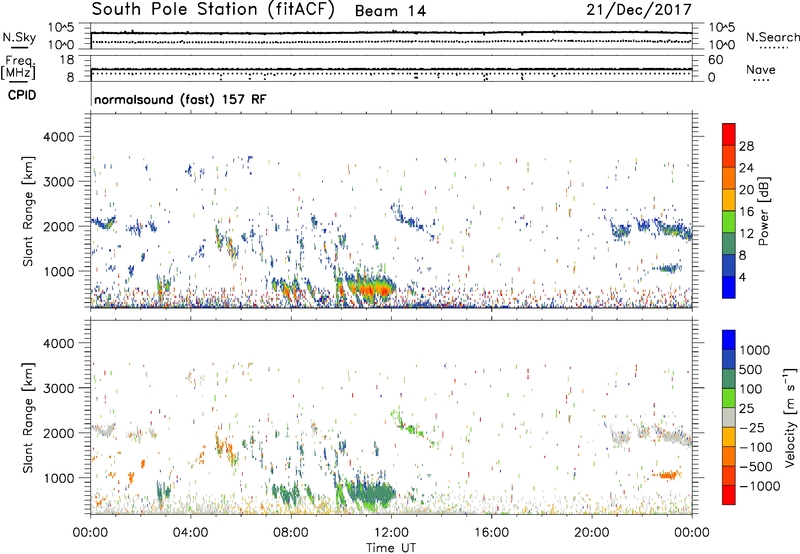Click the "100" tick on Velocity scale

pyautogui.click(x=751, y=389)
